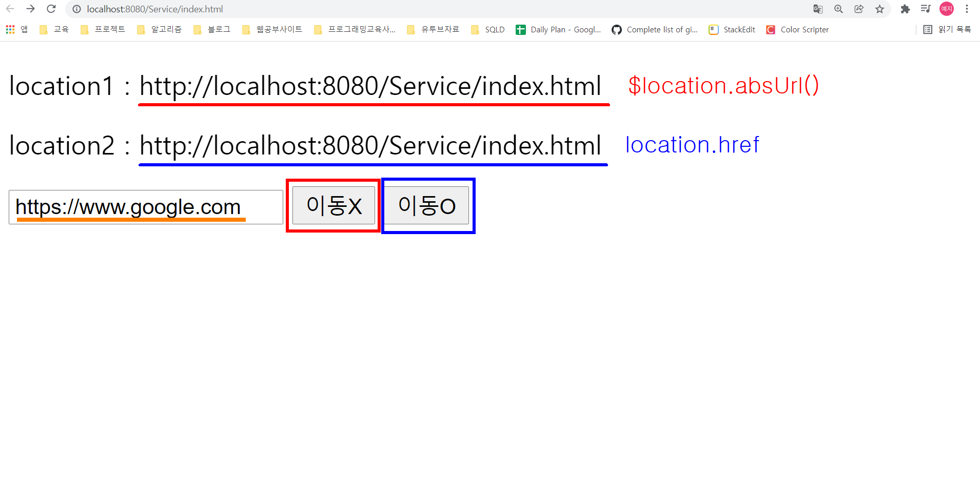The image size is (980, 500).
Task: Open the SQLD bookmark folder
Action: [x=488, y=30]
